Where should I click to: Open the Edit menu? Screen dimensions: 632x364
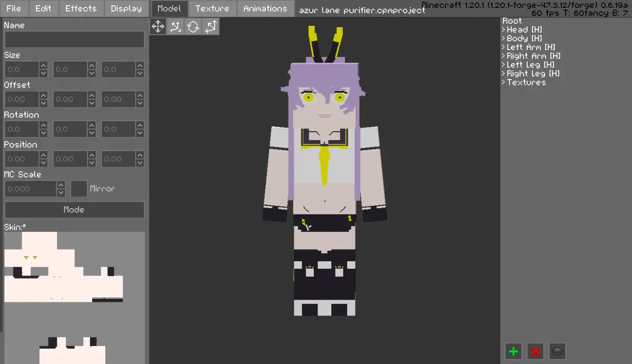click(x=43, y=8)
